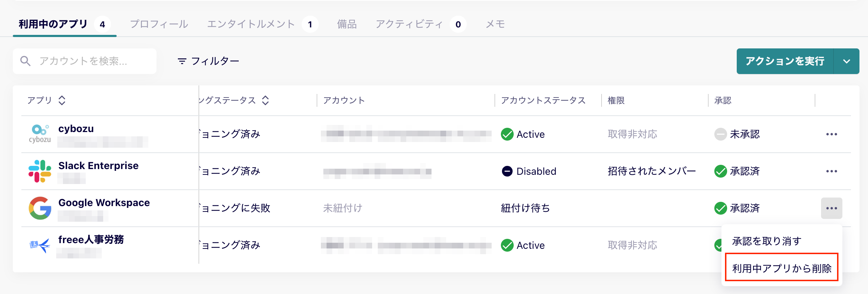Toggle more options menu for Google Workspace

(x=832, y=208)
